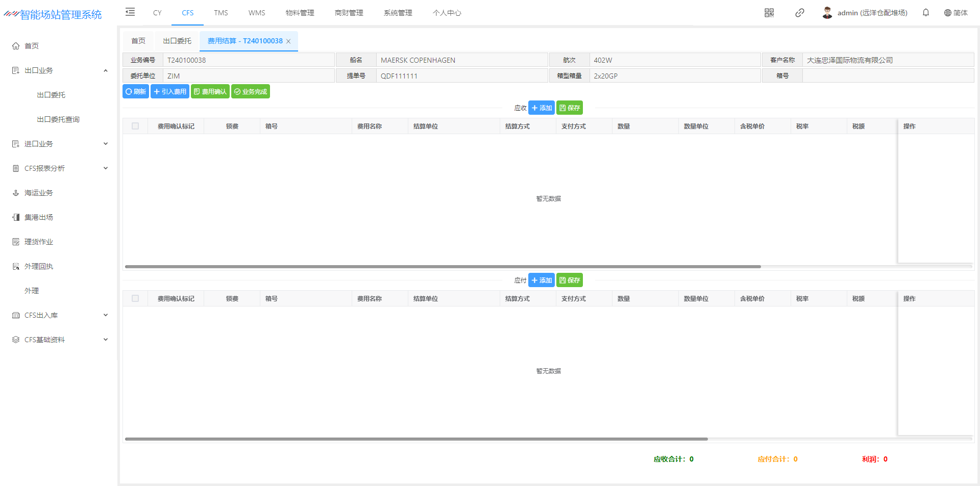Click the link chain icon
The width and height of the screenshot is (980, 486).
[799, 13]
